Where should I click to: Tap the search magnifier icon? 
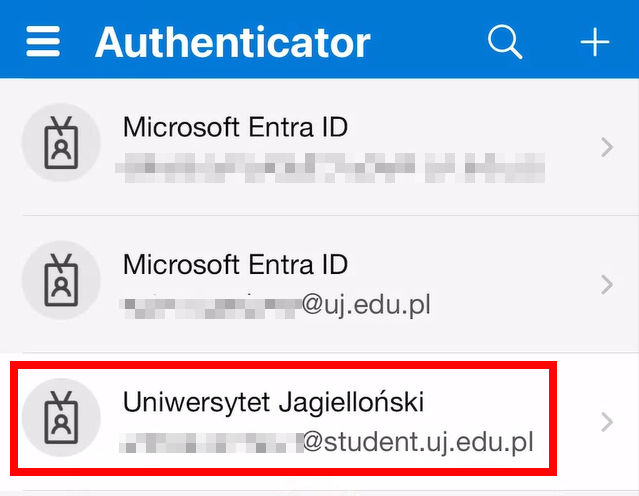click(505, 42)
